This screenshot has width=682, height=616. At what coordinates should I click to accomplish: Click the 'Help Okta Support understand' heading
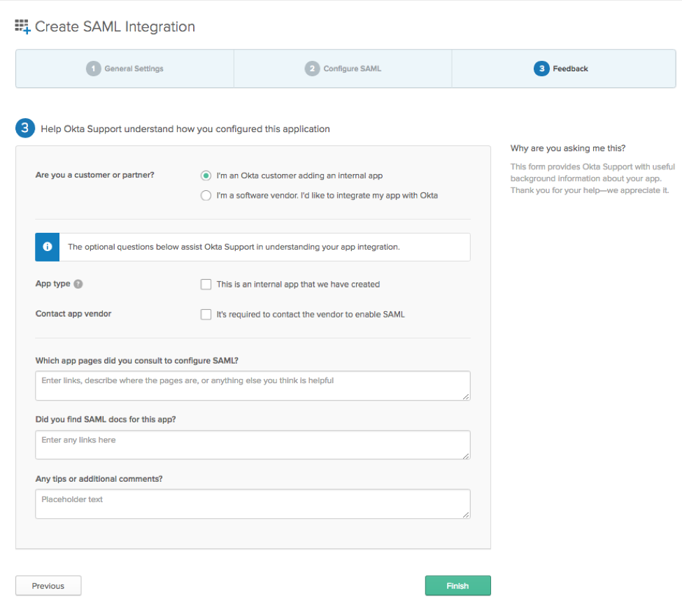(185, 129)
